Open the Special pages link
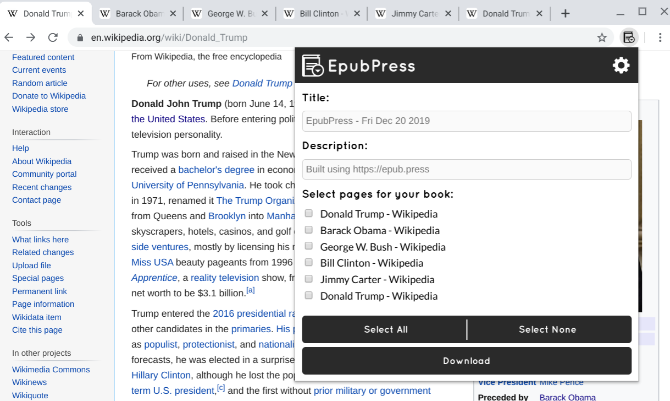This screenshot has width=670, height=401. pos(38,278)
